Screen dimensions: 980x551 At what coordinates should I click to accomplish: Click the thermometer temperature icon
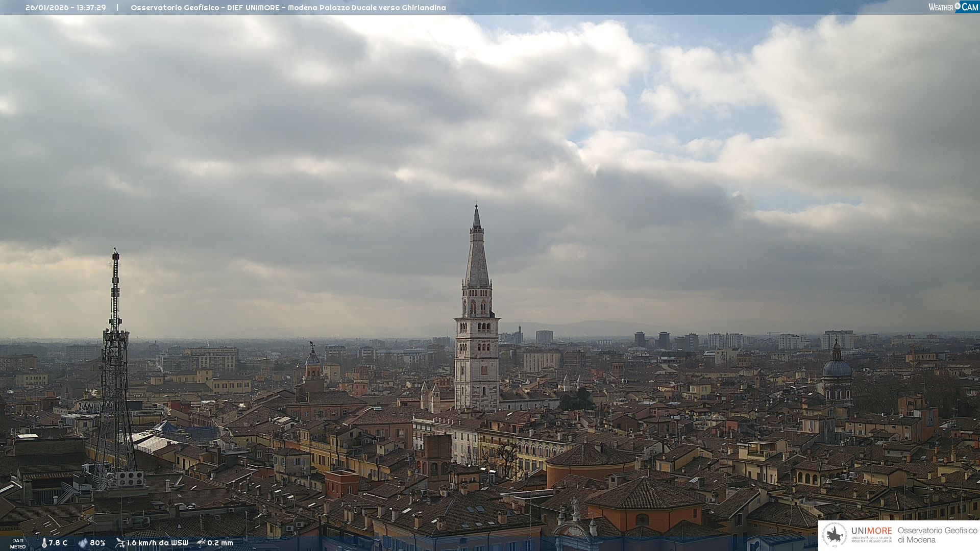pos(44,543)
